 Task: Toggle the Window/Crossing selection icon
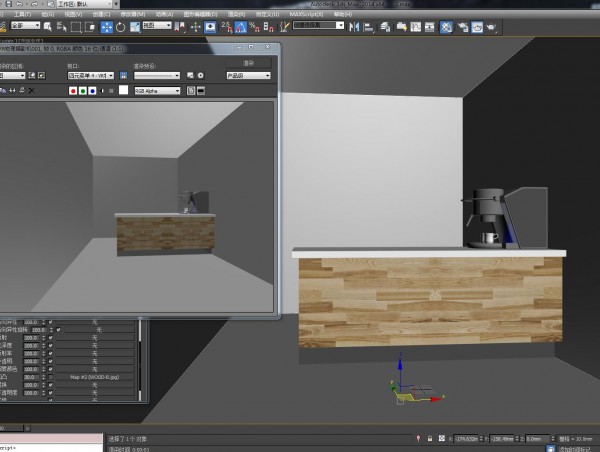[x=90, y=27]
